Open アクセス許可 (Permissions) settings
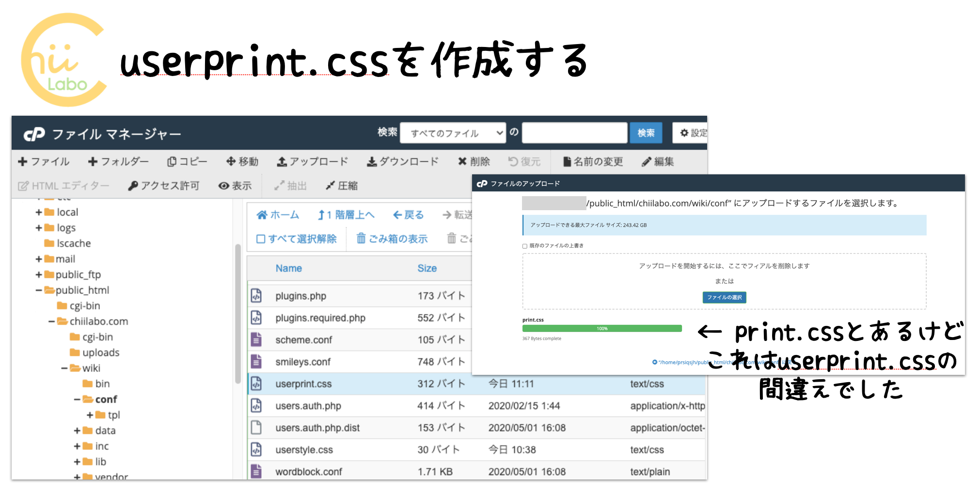The image size is (980, 494). 163,185
